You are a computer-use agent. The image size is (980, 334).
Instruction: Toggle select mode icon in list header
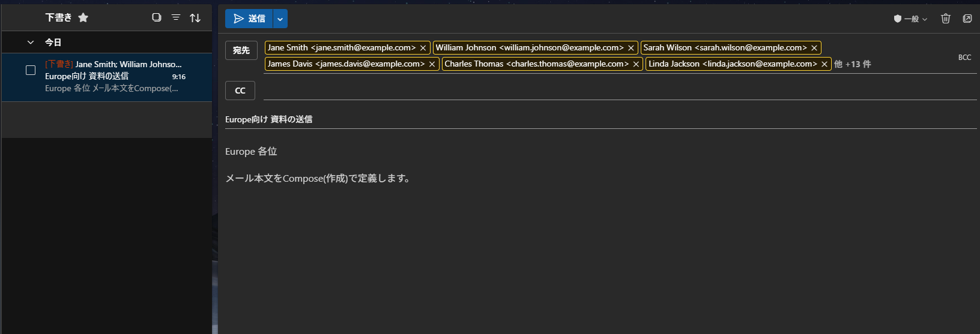click(157, 17)
